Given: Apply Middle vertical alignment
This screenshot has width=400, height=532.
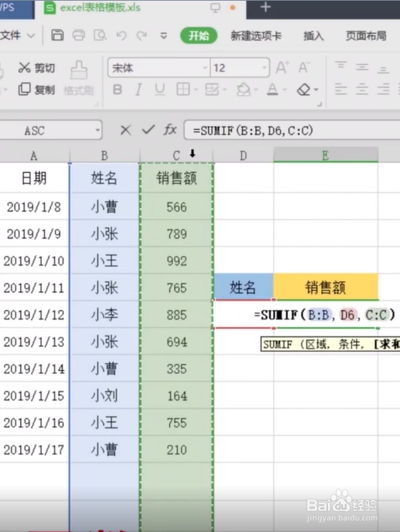Looking at the screenshot, I should pos(362,67).
